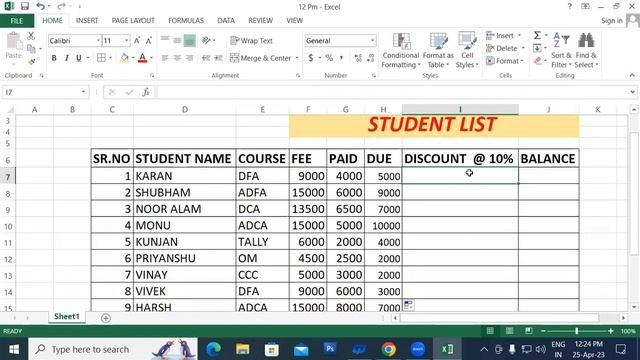The width and height of the screenshot is (640, 360).
Task: Click the Insert Function fx button
Action: click(146, 92)
